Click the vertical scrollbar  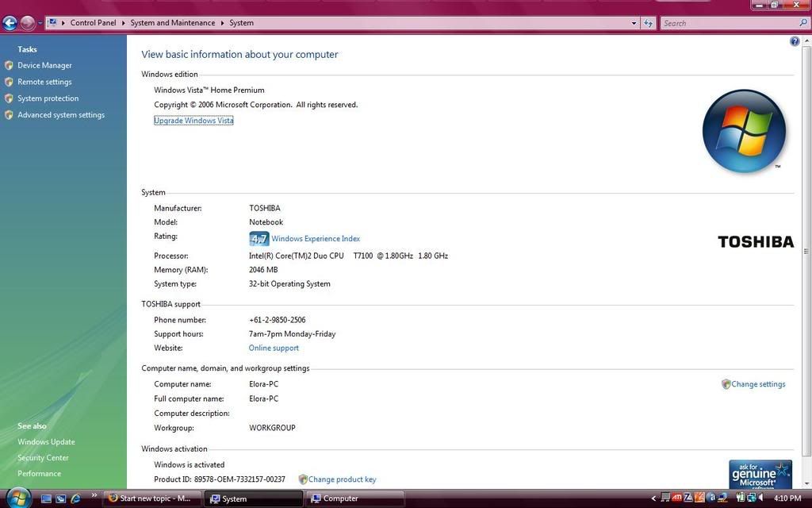coord(806,251)
